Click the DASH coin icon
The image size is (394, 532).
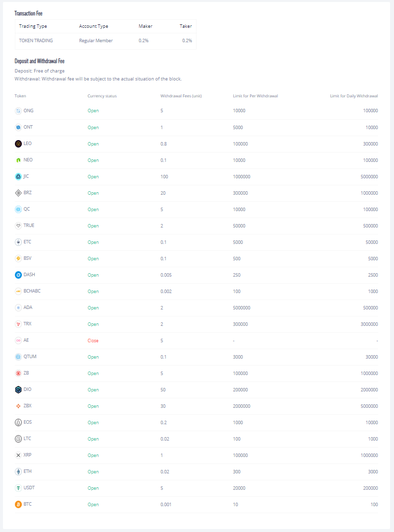click(18, 275)
